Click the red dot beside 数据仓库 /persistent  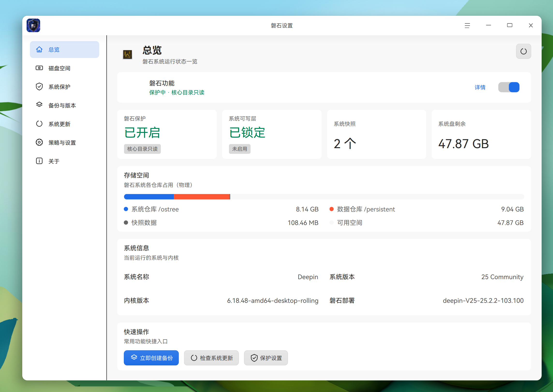point(332,209)
